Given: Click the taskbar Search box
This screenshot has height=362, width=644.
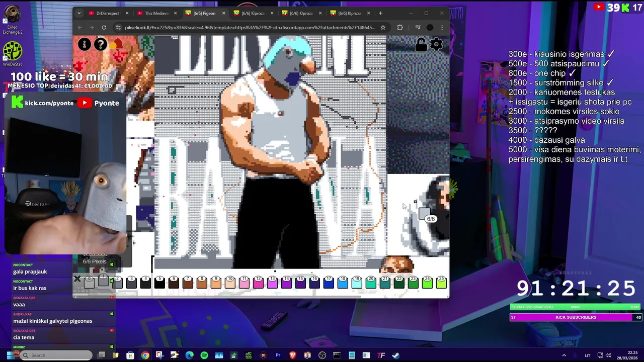Looking at the screenshot, I should tap(55, 355).
